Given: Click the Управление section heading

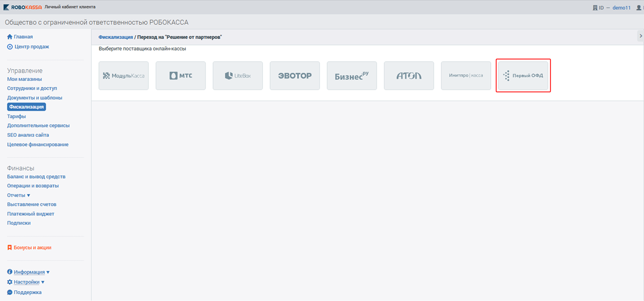Looking at the screenshot, I should (x=25, y=71).
